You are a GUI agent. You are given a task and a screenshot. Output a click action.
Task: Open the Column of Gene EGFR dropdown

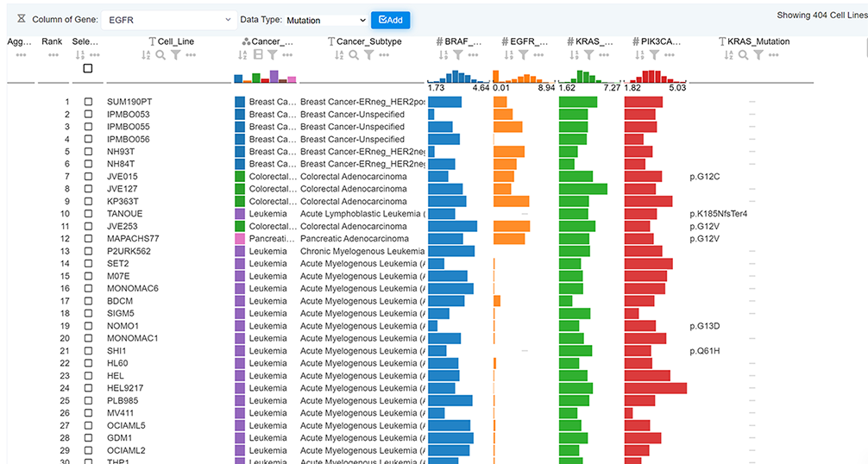(x=167, y=19)
